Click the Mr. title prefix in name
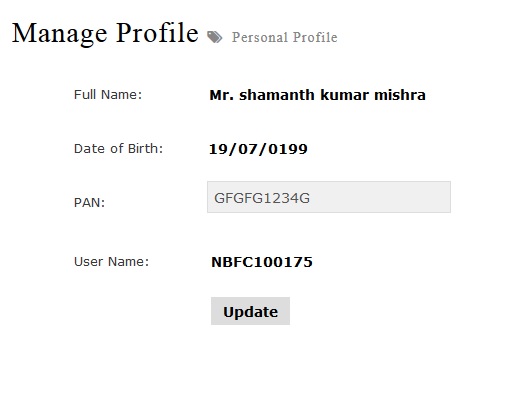 pos(222,95)
